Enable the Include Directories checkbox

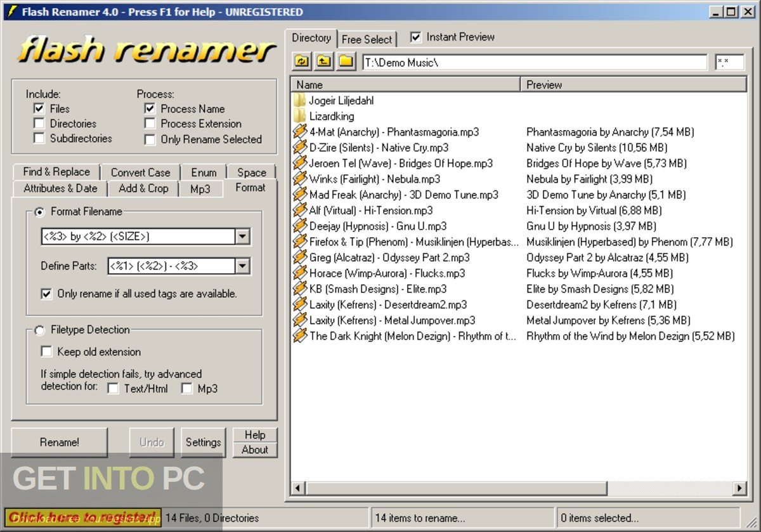pyautogui.click(x=39, y=124)
